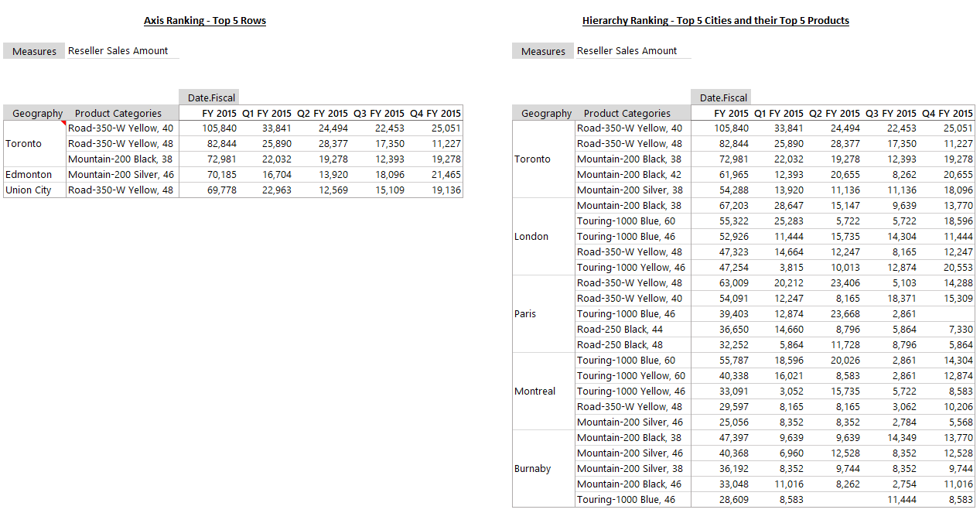The width and height of the screenshot is (980, 513).
Task: Click the 105,840 value in left table
Action: point(219,128)
